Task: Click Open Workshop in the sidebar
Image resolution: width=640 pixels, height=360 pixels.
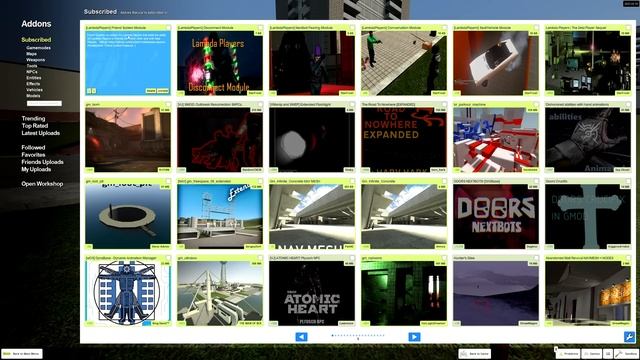Action: pos(42,184)
